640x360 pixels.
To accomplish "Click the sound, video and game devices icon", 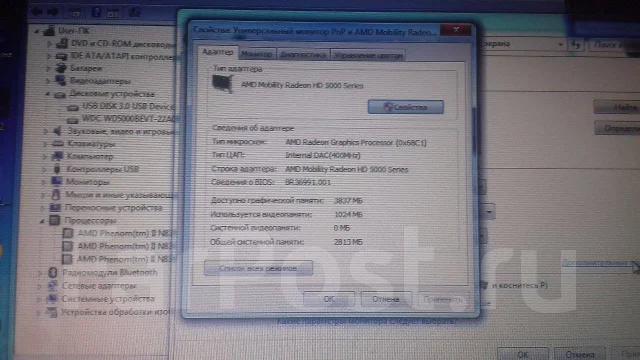I will click(58, 131).
